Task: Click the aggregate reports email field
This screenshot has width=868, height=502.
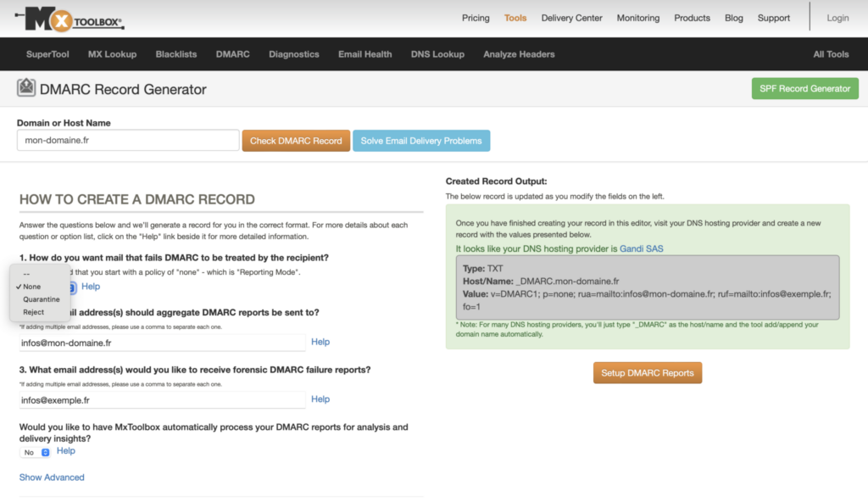Action: point(162,343)
